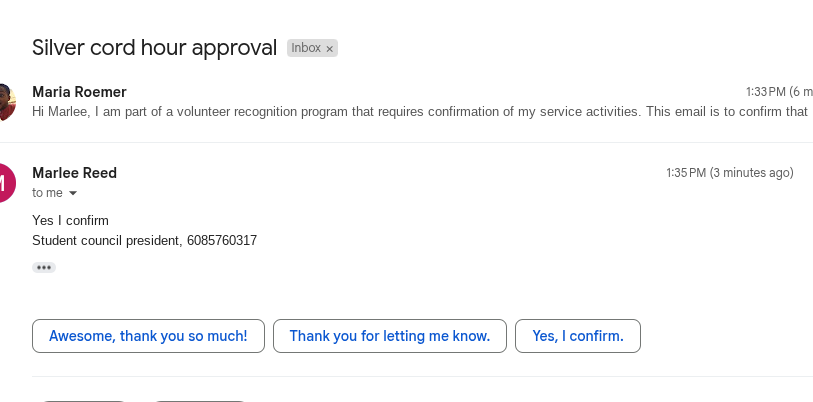Show trimmed content via the ellipsis icon

[43, 267]
